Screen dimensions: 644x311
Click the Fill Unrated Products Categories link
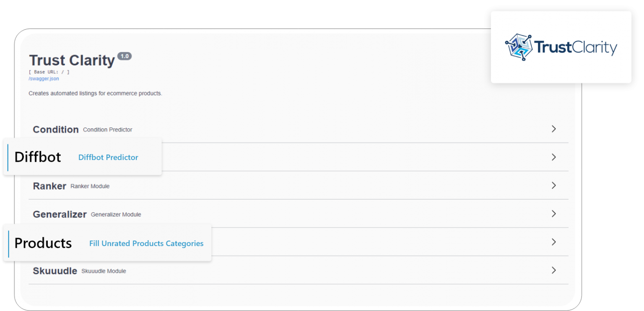coord(146,243)
